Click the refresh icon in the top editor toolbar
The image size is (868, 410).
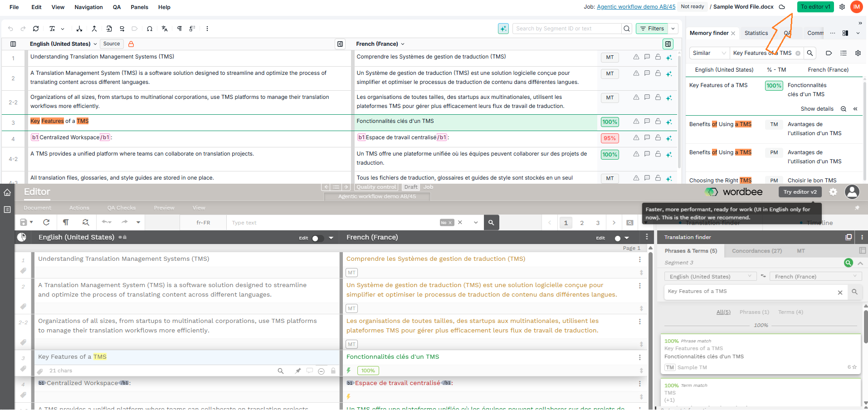(x=36, y=29)
